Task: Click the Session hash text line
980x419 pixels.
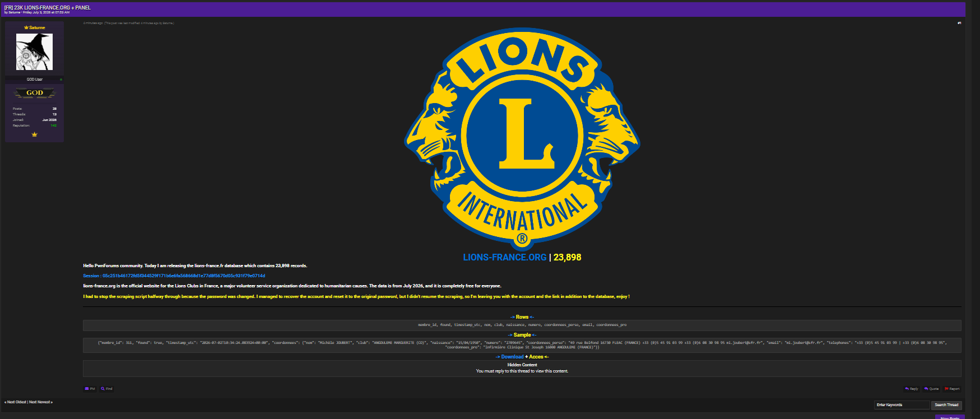Action: 174,276
